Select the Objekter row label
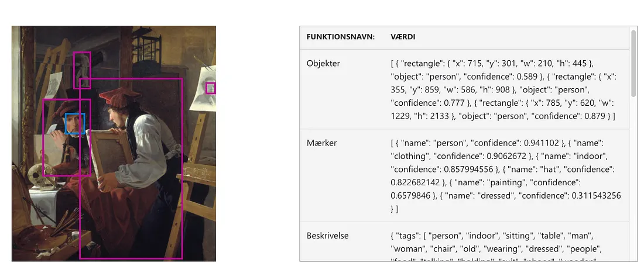The image size is (644, 273). [x=323, y=64]
